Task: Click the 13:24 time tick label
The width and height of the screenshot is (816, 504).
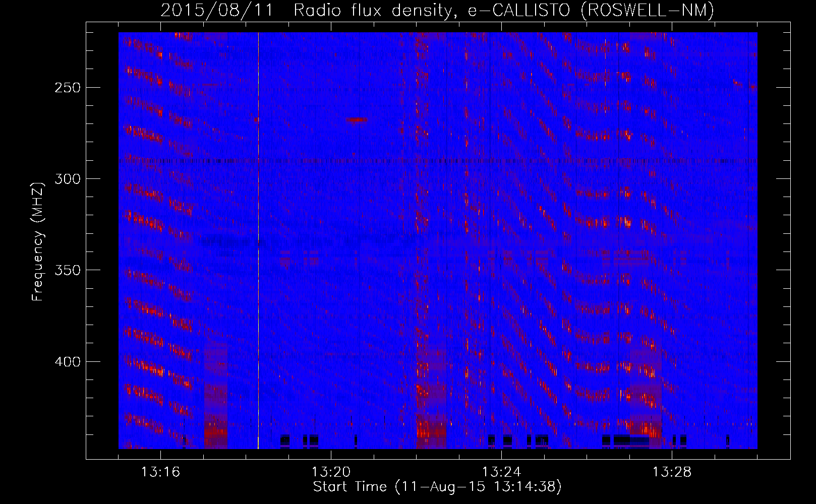Action: pos(501,472)
